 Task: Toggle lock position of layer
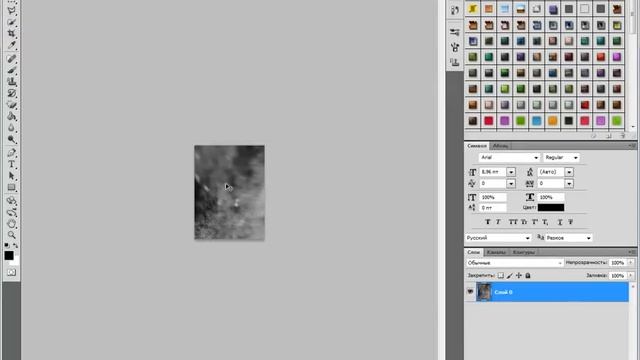(x=519, y=276)
